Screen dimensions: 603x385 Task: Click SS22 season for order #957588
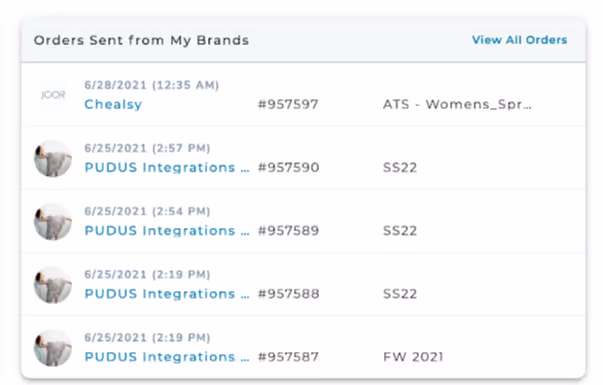coord(400,293)
